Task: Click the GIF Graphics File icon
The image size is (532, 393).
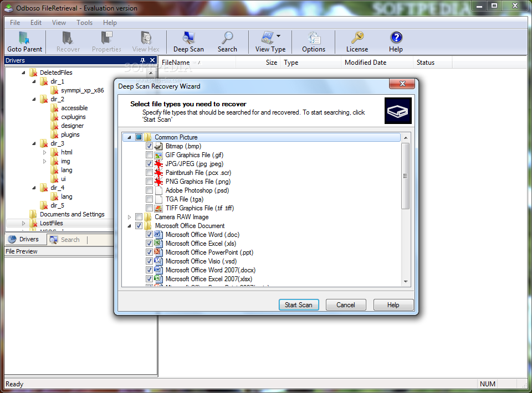Action: click(158, 155)
